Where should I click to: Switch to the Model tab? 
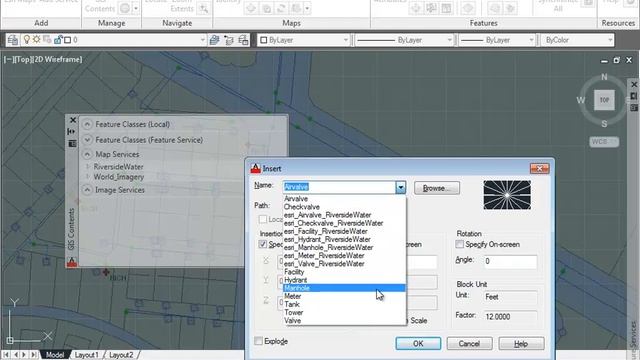click(x=55, y=355)
